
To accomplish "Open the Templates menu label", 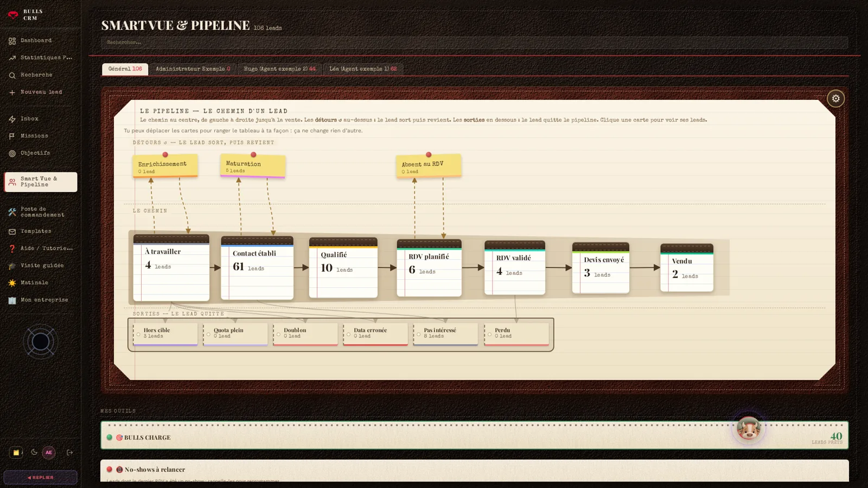I will coord(36,232).
